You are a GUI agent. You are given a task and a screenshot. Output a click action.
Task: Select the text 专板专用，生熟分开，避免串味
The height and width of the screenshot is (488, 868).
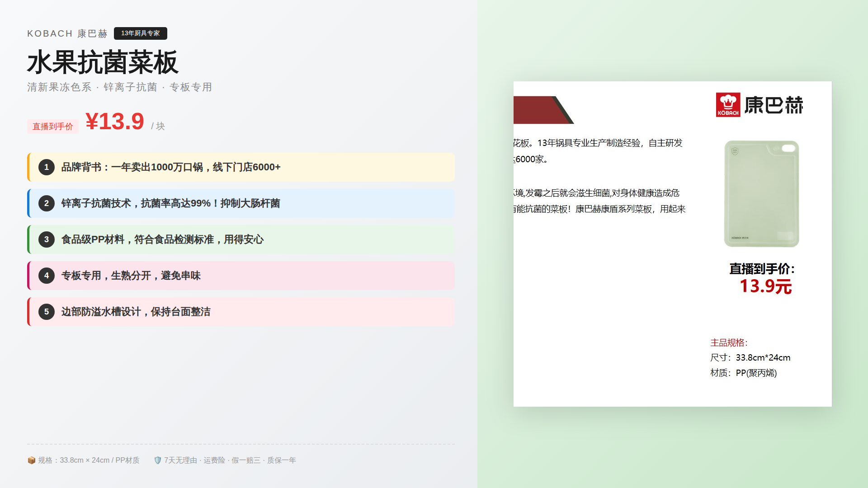coord(131,276)
